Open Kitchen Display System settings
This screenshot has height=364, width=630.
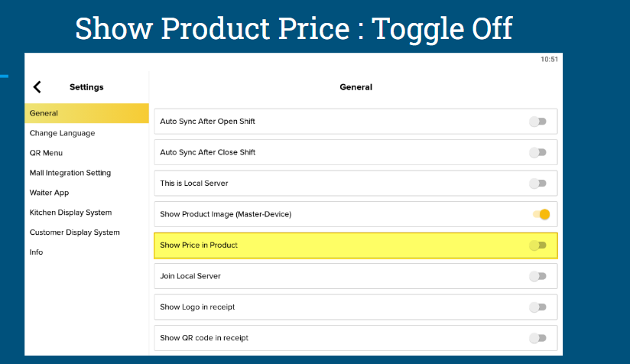point(70,213)
